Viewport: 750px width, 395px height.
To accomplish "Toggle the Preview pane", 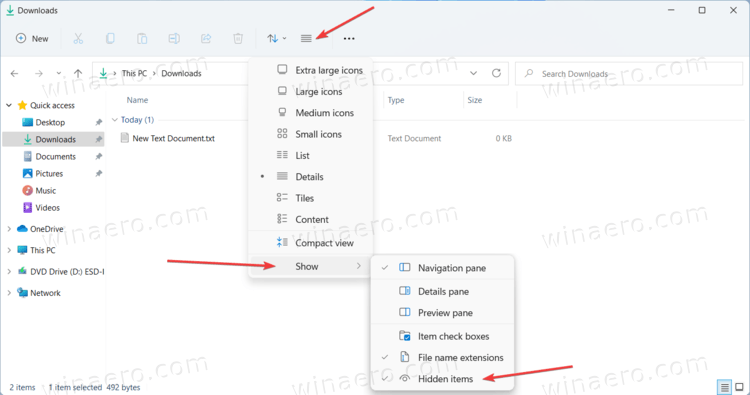I will pos(442,313).
